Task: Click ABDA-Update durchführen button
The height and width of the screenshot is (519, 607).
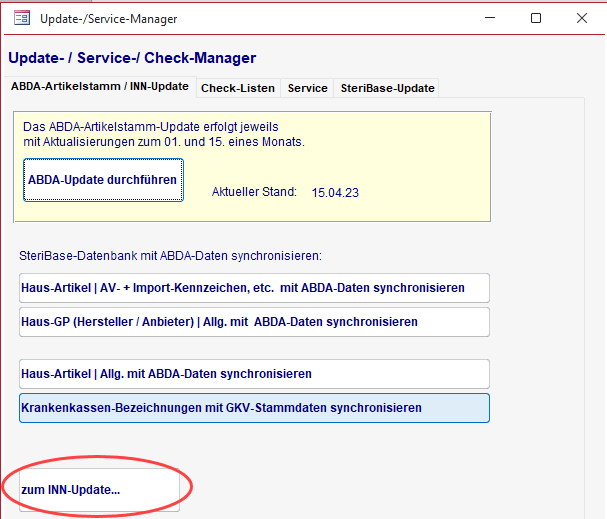Action: coord(103,180)
